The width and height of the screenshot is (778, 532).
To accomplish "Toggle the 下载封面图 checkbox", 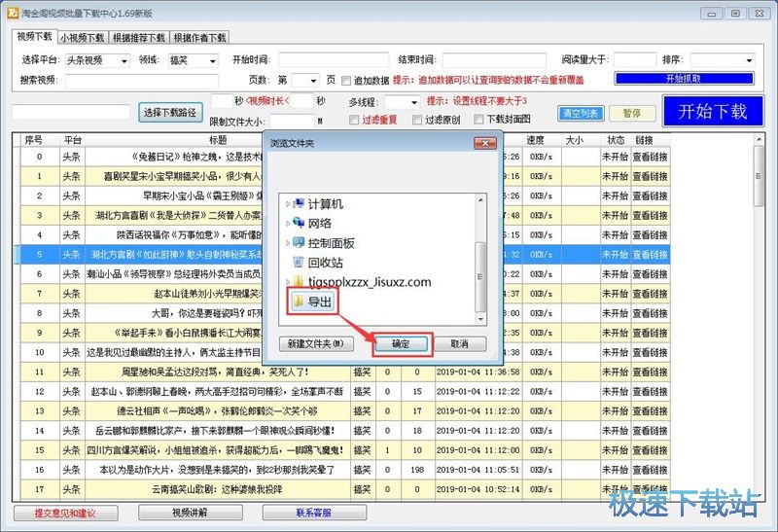I will (x=479, y=120).
